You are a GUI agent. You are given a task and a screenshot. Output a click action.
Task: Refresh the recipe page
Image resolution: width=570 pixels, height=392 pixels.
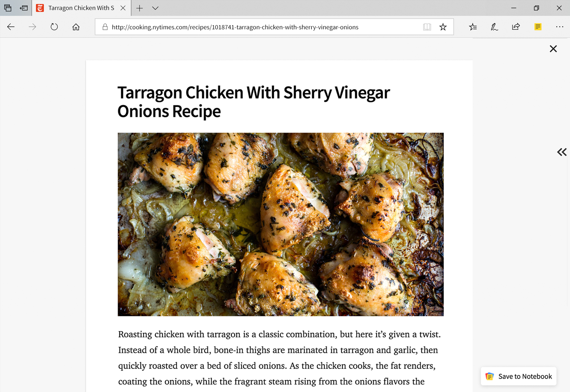[54, 27]
